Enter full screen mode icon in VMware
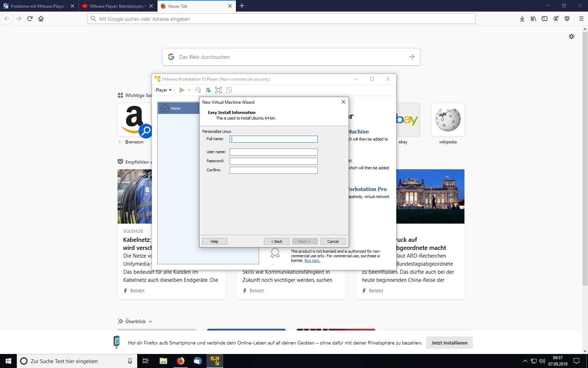 tap(218, 90)
